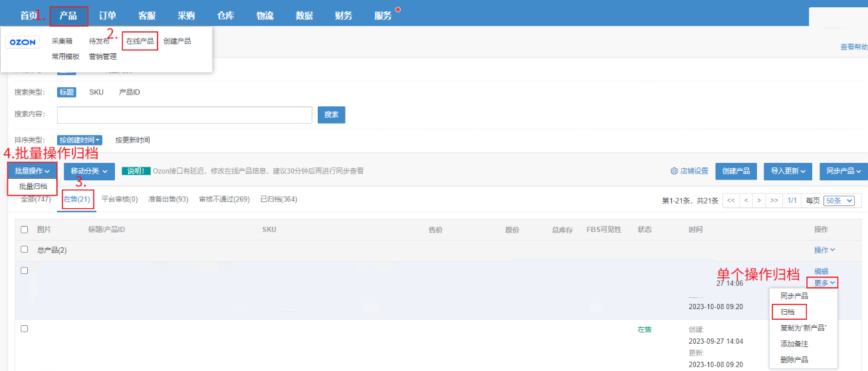Go to previous page with < arrow
The height and width of the screenshot is (371, 868).
click(746, 200)
